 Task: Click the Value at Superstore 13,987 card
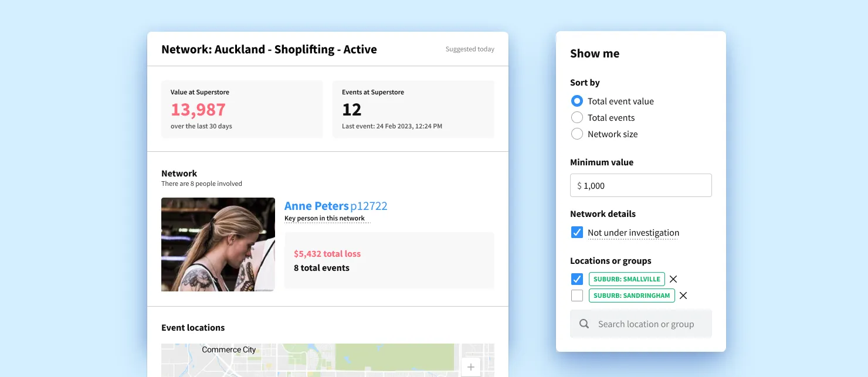242,109
